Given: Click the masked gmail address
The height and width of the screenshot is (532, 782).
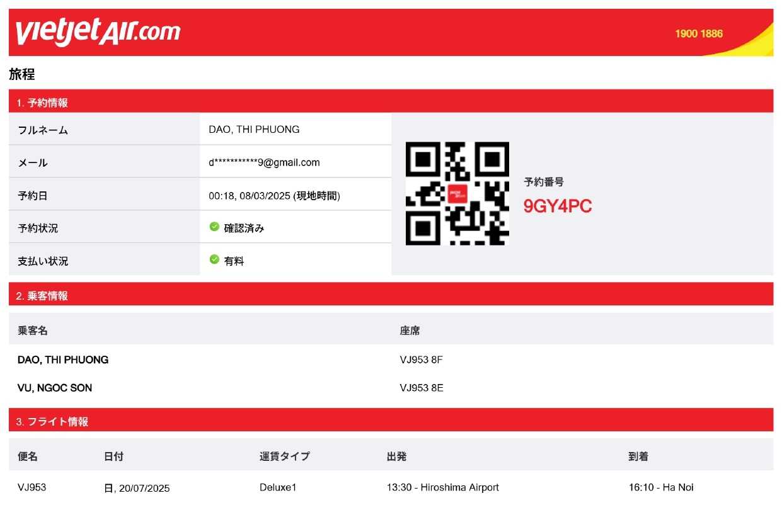Looking at the screenshot, I should coord(264,162).
